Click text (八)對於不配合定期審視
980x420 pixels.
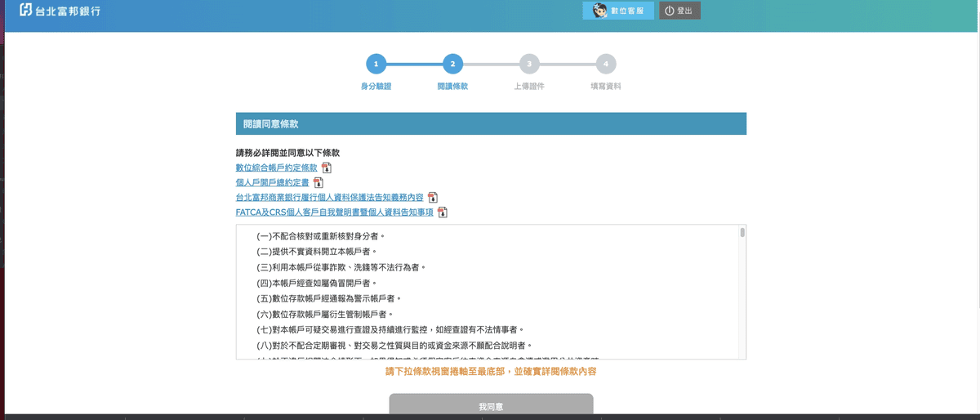394,345
